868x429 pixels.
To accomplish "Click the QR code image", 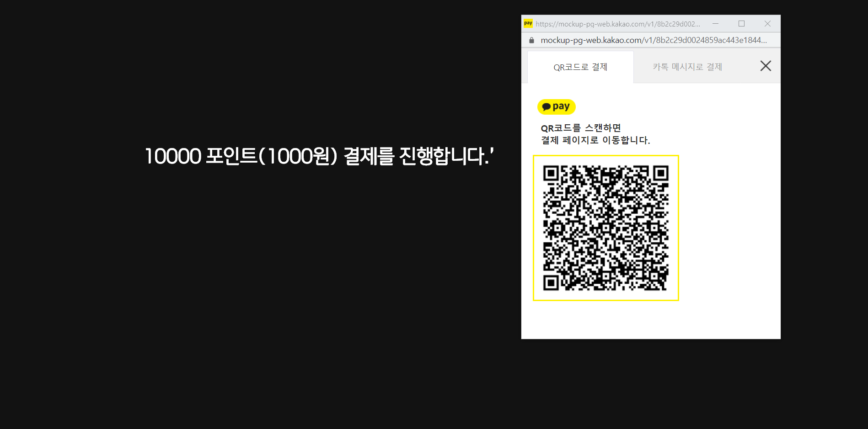I will point(606,228).
